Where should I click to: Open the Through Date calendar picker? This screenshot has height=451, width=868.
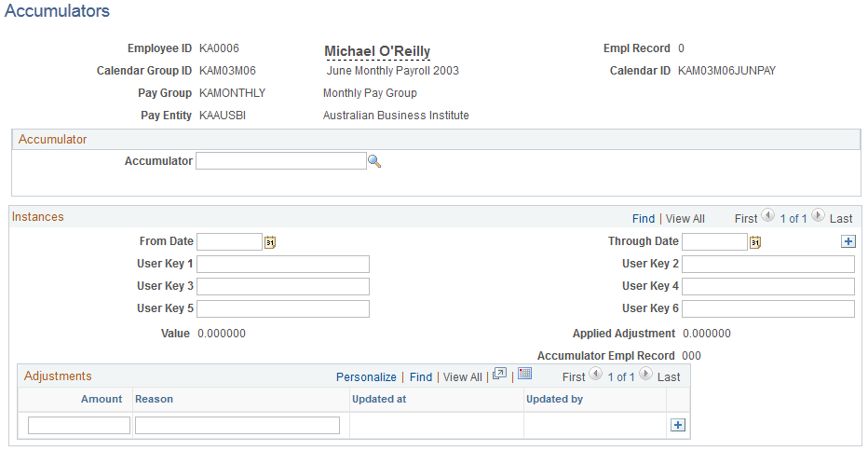[755, 242]
